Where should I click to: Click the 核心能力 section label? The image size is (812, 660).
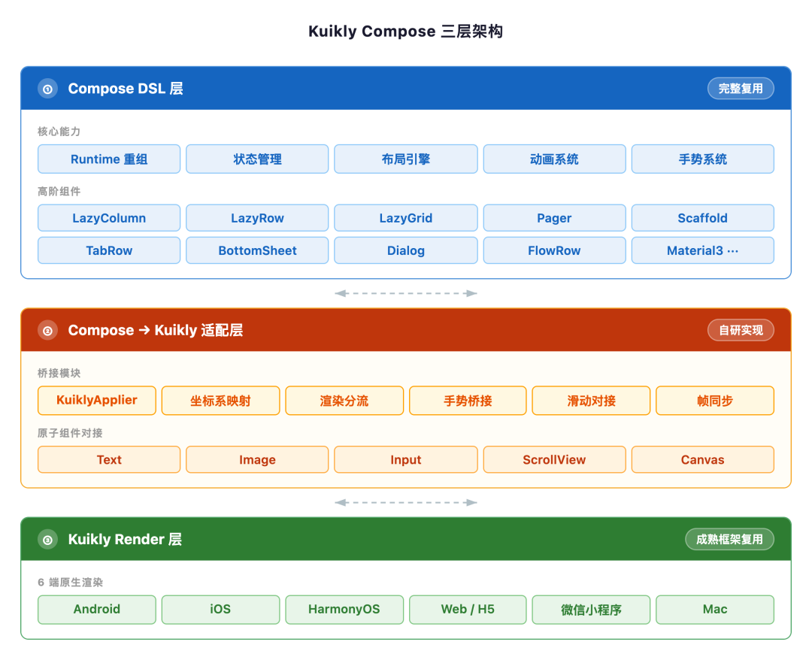tap(59, 132)
